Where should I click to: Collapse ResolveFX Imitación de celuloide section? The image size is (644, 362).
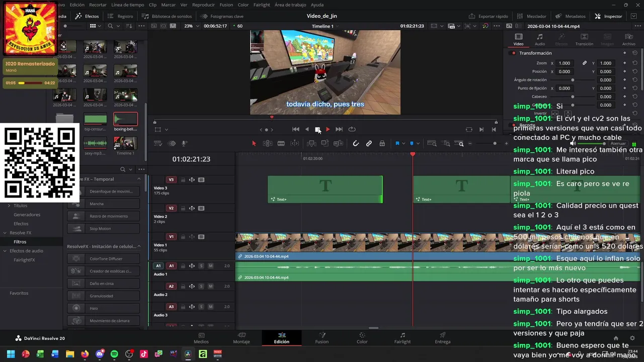[x=139, y=246]
